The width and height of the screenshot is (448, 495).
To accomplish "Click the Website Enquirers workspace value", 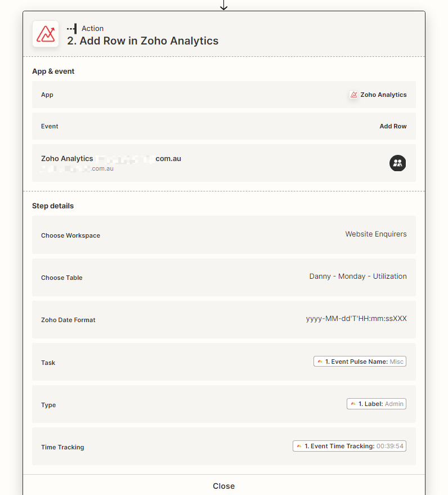I will click(x=376, y=234).
